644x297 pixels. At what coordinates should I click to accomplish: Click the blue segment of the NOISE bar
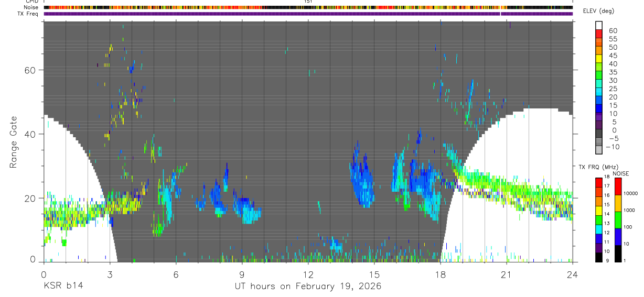point(618,237)
